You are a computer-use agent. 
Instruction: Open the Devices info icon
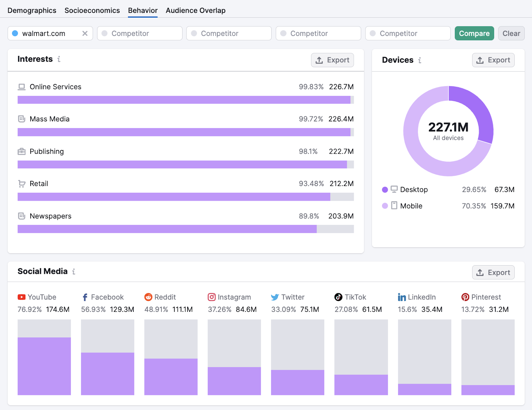pyautogui.click(x=420, y=60)
